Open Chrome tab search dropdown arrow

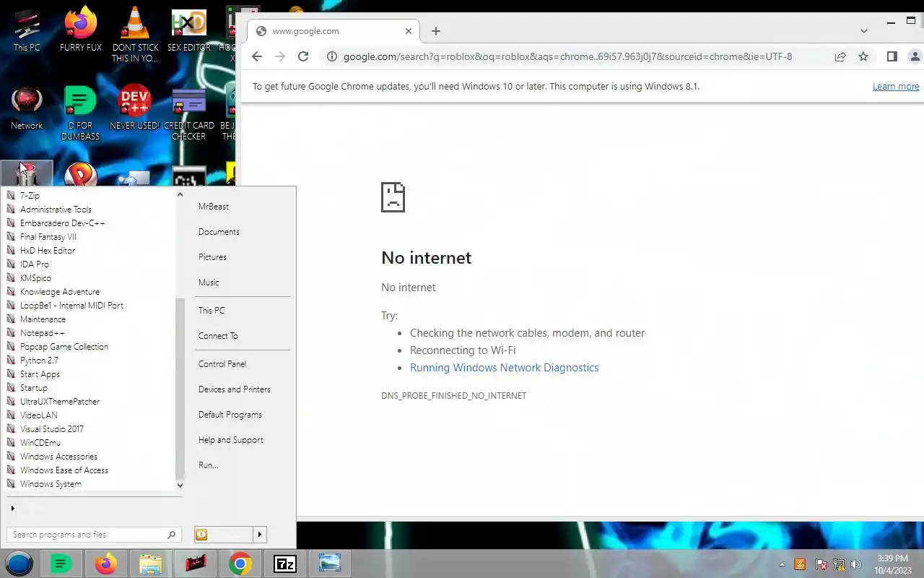tap(863, 31)
